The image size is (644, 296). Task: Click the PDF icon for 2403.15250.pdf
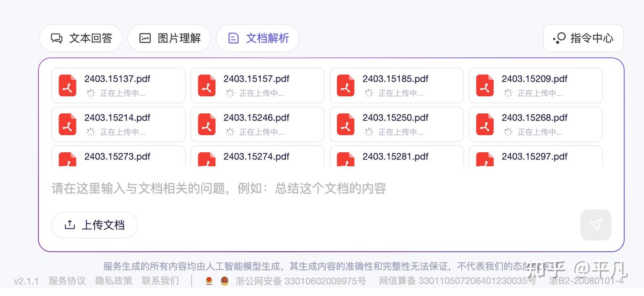coord(346,124)
